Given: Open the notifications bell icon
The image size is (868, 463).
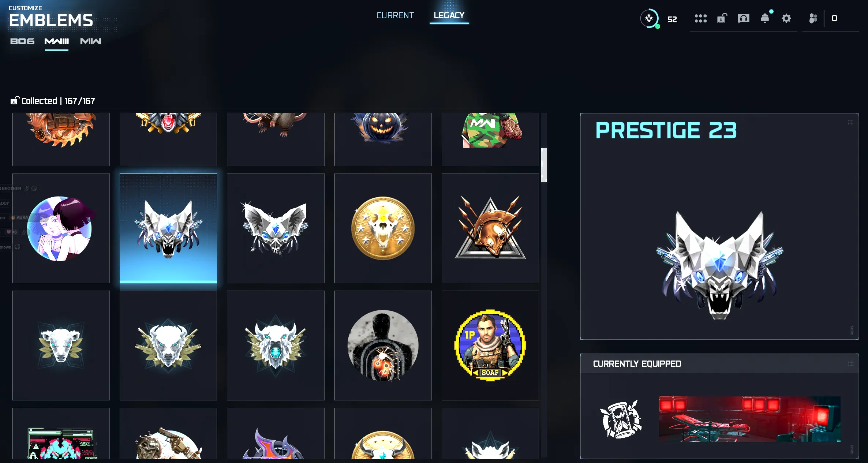Looking at the screenshot, I should click(765, 18).
